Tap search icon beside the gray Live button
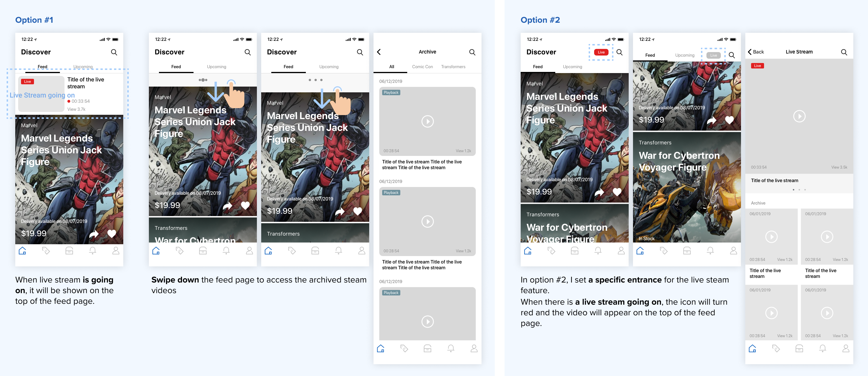This screenshot has height=376, width=868. (731, 55)
